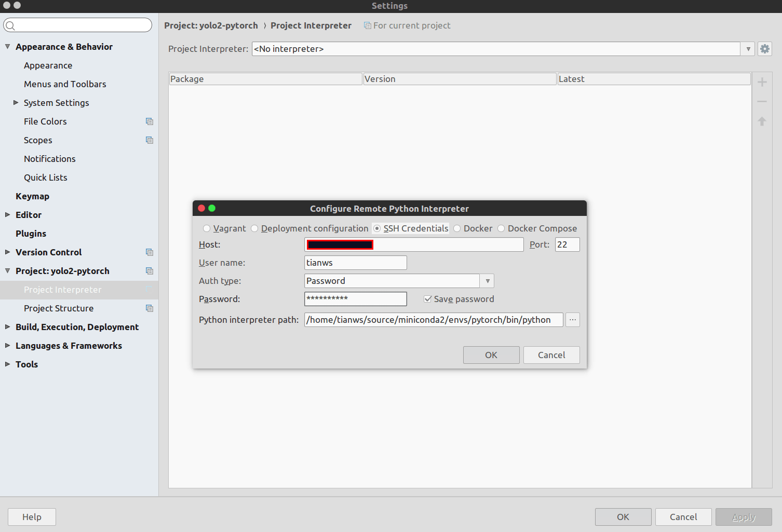
Task: Open the Auth type dropdown
Action: [x=487, y=281]
